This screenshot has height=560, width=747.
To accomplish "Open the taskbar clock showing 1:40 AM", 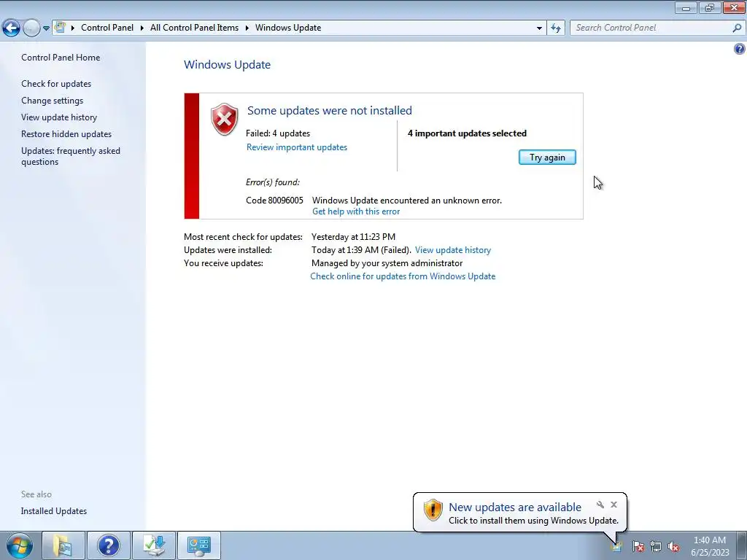I will pos(710,546).
